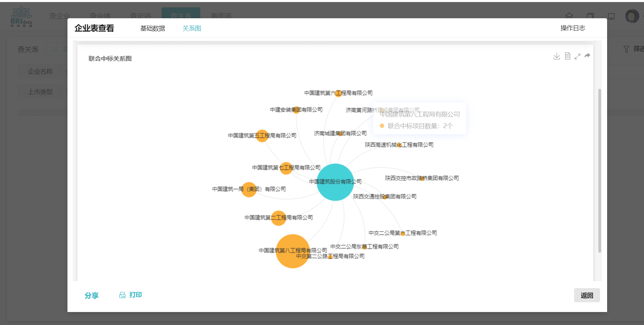This screenshot has width=644, height=325.
Task: Download the relationship chart image
Action: [557, 56]
